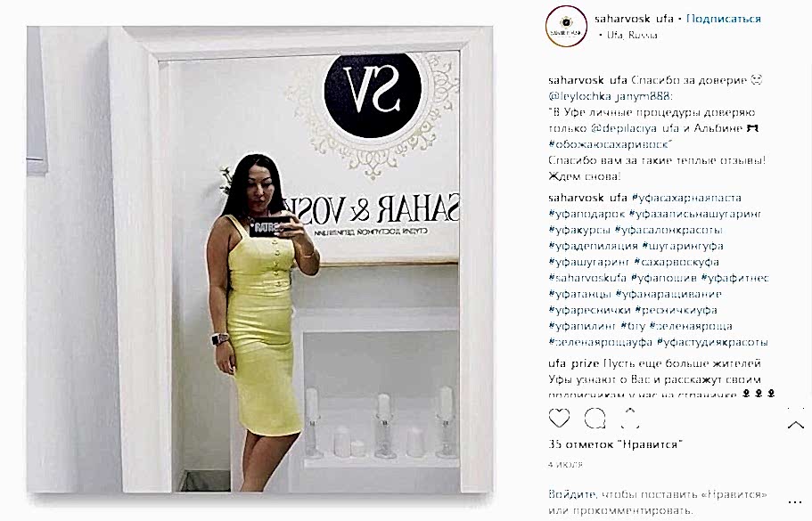Image resolution: width=812 pixels, height=521 pixels.
Task: Open the three-dots more options menu
Action: 795,502
